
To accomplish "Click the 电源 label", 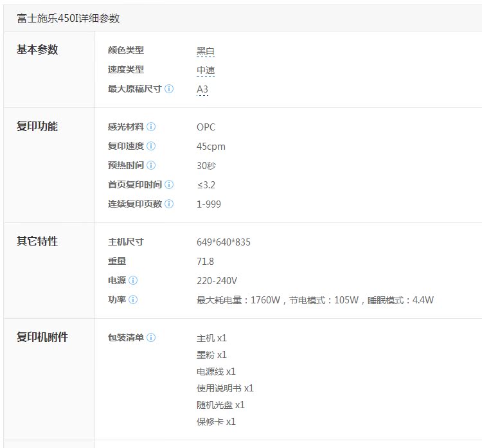I will pyautogui.click(x=117, y=280).
